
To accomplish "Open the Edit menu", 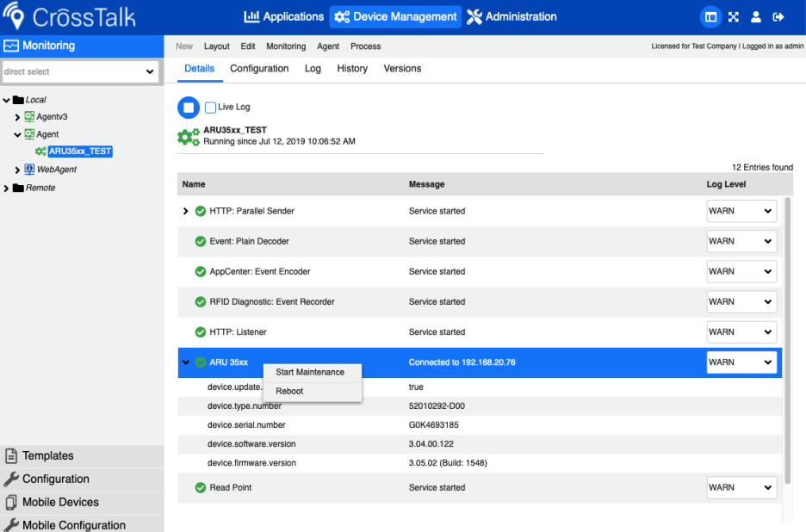I will coord(248,46).
